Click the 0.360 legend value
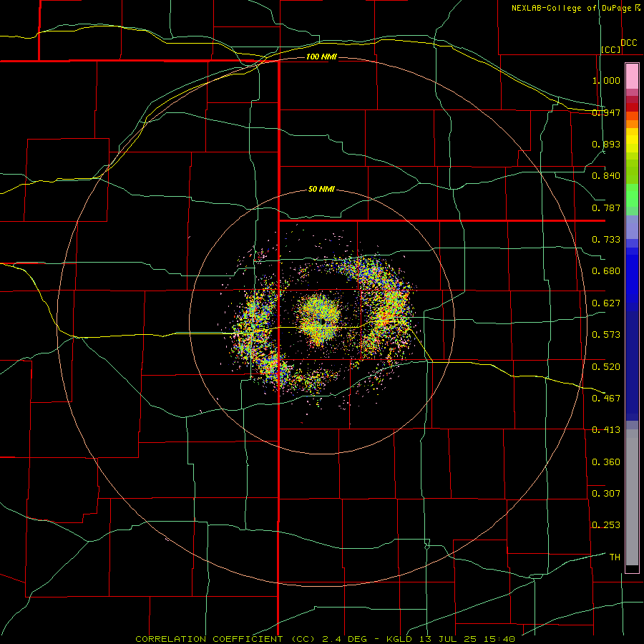644x644 pixels. 606,462
